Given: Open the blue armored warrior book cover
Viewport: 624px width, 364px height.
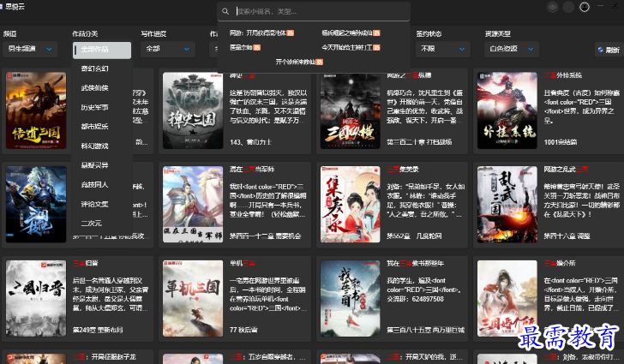Looking at the screenshot, I should click(x=36, y=205).
